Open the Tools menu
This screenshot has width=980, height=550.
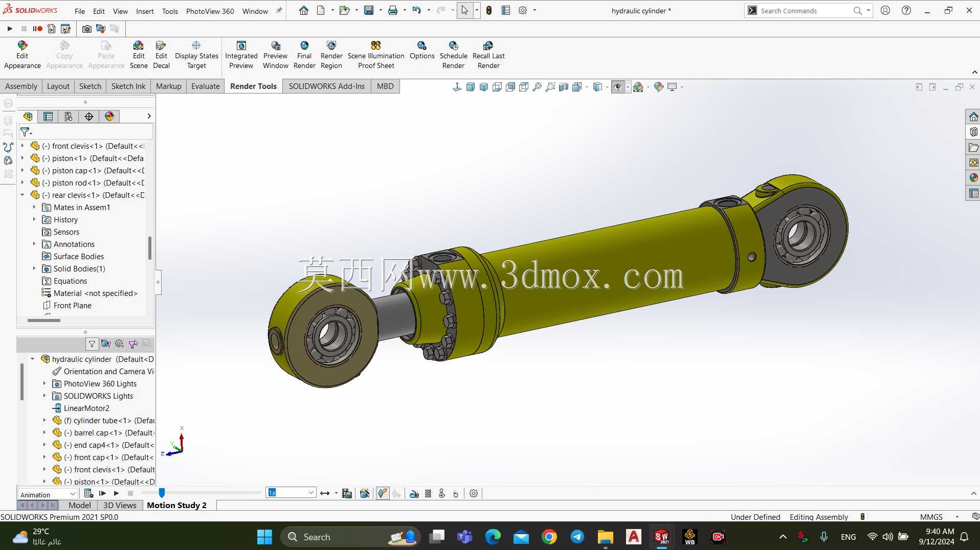170,11
